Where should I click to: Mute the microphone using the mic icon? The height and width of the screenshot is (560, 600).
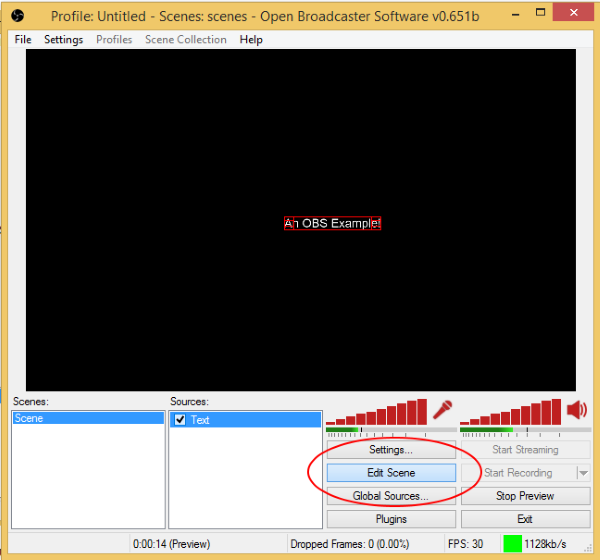(x=442, y=410)
